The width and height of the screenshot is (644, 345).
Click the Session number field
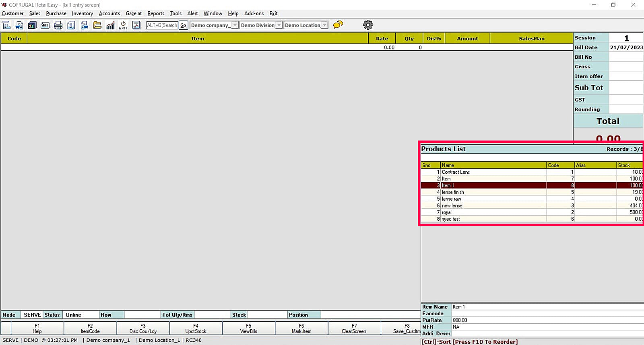click(626, 38)
